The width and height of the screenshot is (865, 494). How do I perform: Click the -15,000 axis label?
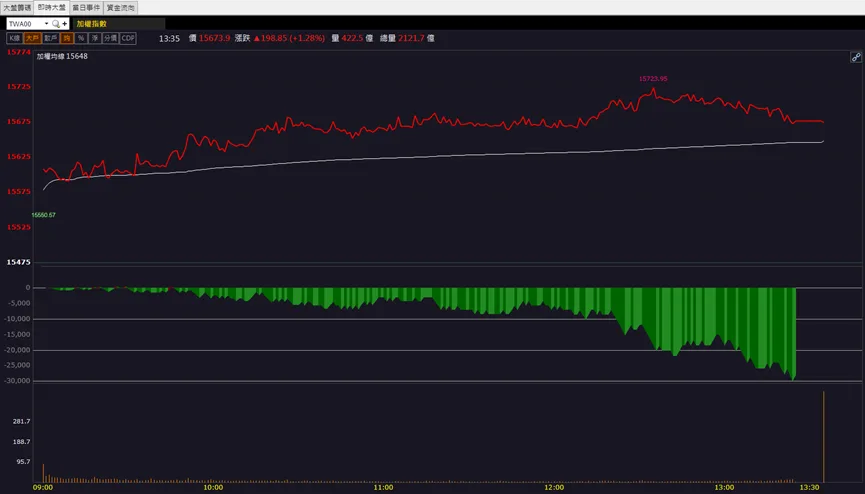(17, 334)
